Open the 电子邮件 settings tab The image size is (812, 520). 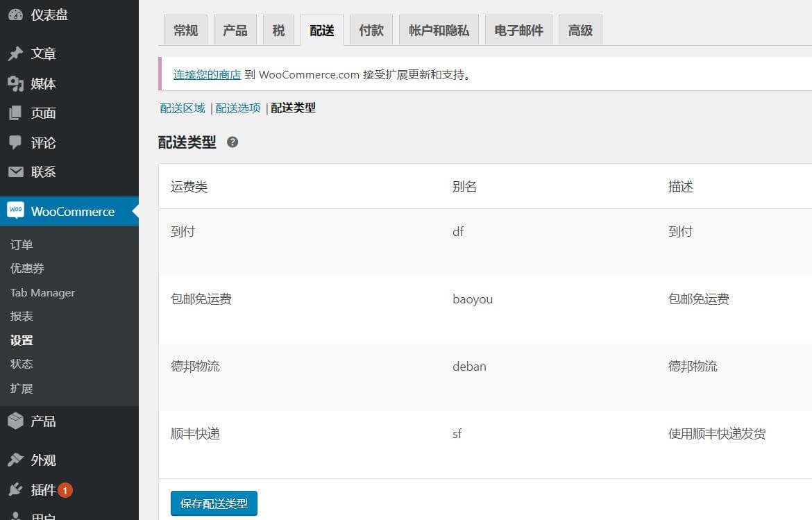click(518, 29)
